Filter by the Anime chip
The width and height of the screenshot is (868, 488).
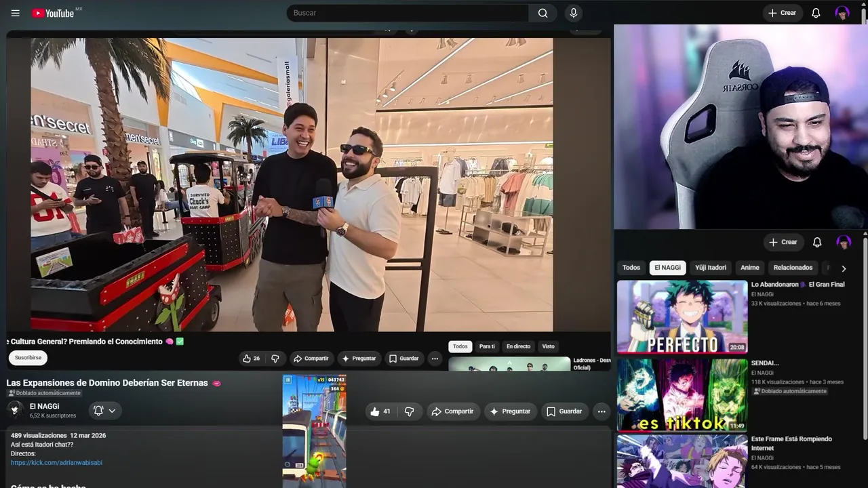750,268
